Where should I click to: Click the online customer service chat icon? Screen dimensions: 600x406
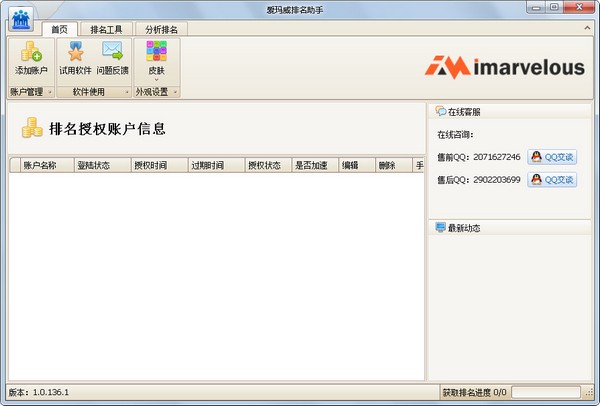[x=441, y=111]
